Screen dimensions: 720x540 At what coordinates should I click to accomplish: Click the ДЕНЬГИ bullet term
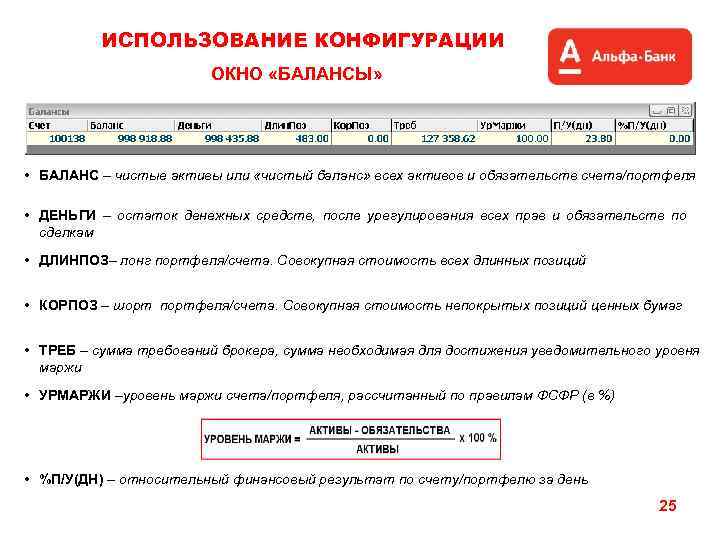pos(68,215)
